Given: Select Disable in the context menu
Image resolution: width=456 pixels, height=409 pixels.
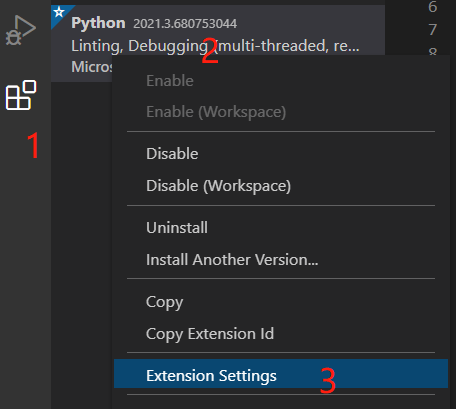Looking at the screenshot, I should (x=172, y=154).
